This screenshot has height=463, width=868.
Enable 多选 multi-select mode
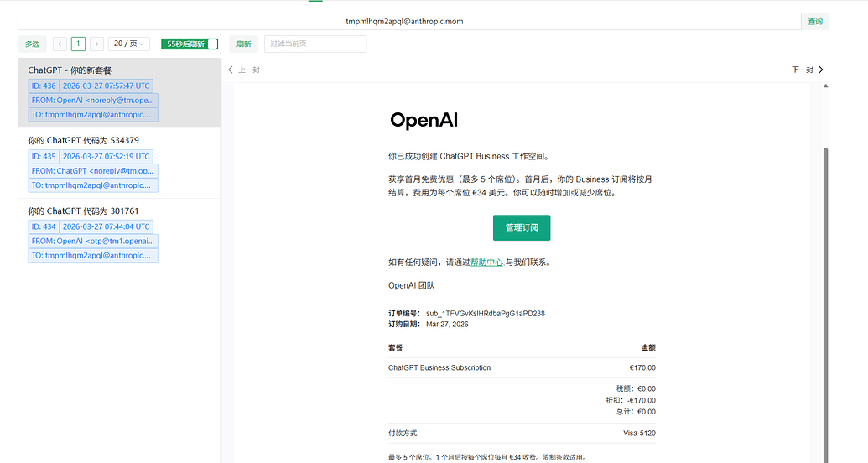(x=32, y=44)
